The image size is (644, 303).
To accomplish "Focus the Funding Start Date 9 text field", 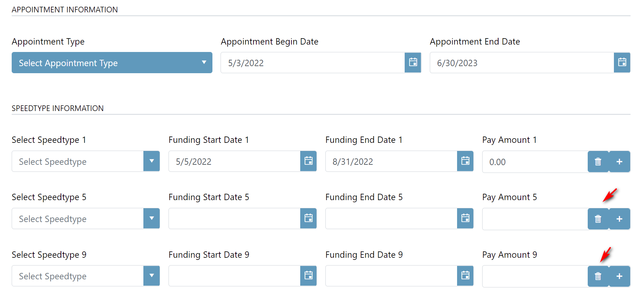I will click(x=234, y=276).
